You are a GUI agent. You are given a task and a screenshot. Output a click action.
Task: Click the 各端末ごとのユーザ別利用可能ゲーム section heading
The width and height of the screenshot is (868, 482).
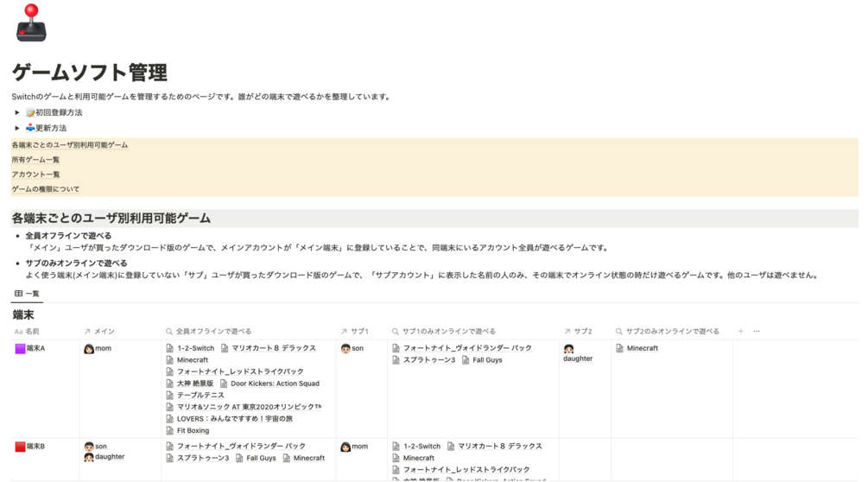coord(111,219)
